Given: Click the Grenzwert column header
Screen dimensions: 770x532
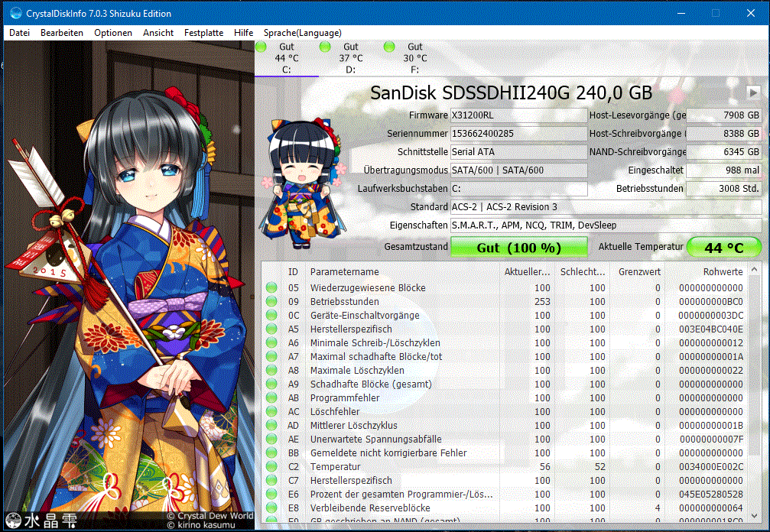Looking at the screenshot, I should click(637, 272).
